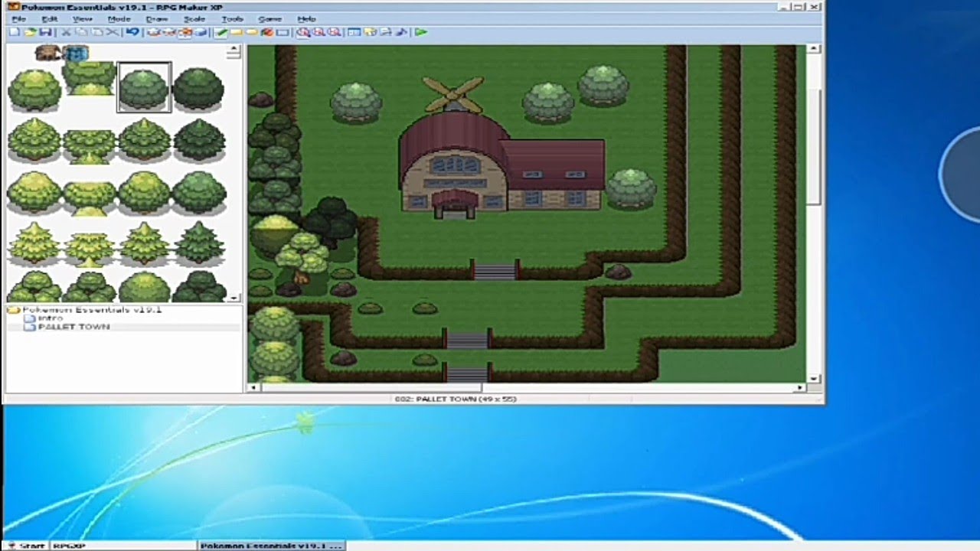Click the windmill blades on the barn
This screenshot has width=980, height=551.
[453, 93]
